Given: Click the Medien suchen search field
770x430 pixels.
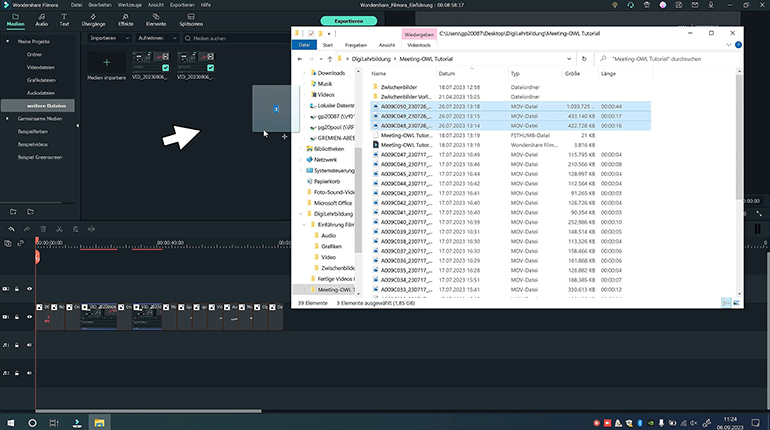Looking at the screenshot, I should click(236, 38).
